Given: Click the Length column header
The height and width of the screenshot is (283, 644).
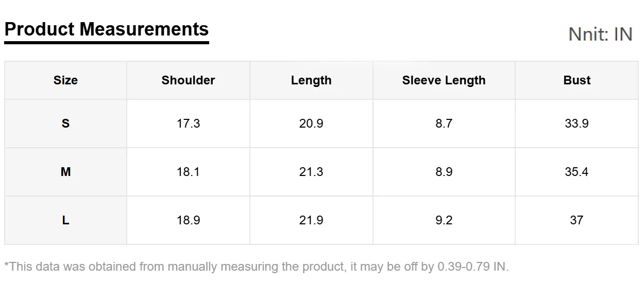Looking at the screenshot, I should click(311, 80).
